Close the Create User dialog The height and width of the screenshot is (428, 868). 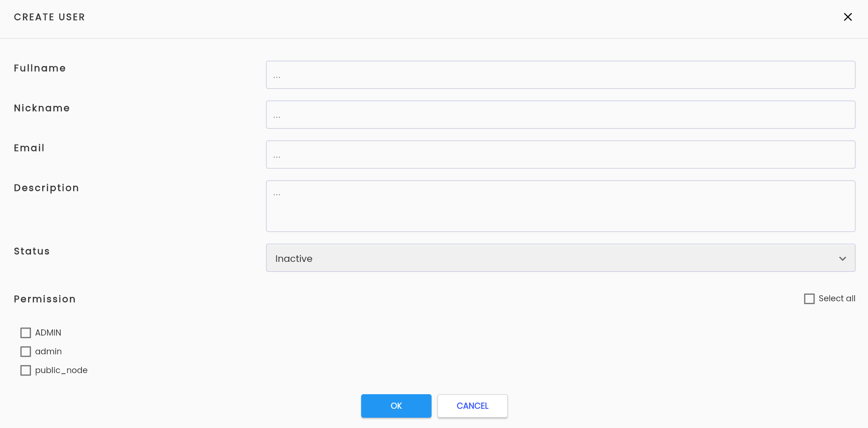[x=848, y=17]
